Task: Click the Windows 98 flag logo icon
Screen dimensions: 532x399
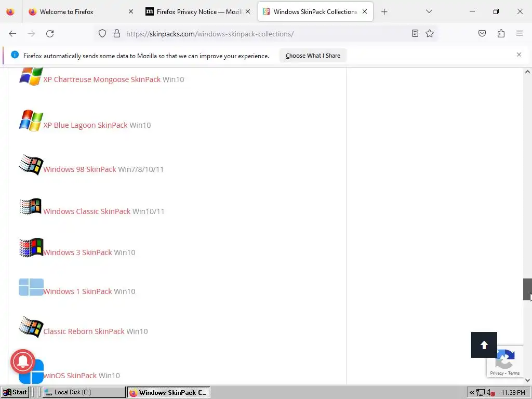Action: pos(31,165)
